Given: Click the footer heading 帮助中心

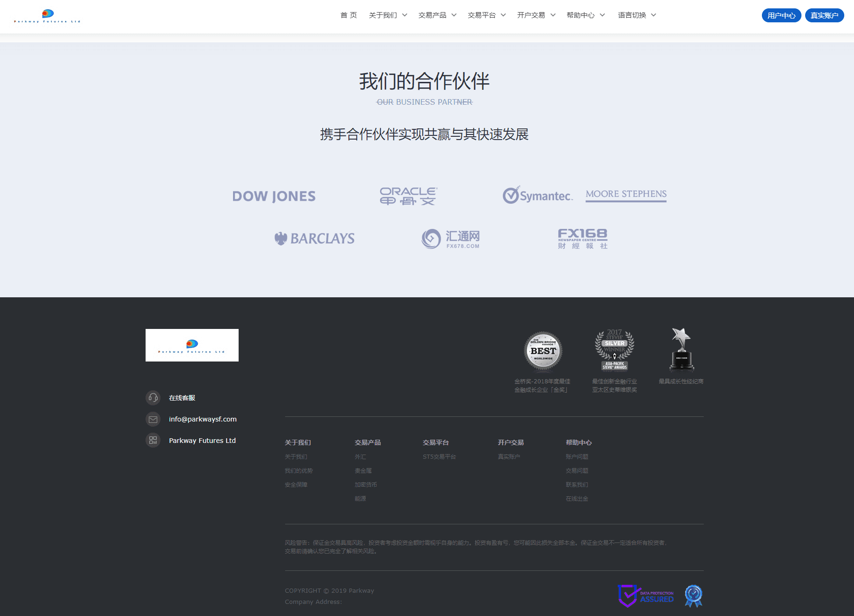Looking at the screenshot, I should click(x=579, y=442).
